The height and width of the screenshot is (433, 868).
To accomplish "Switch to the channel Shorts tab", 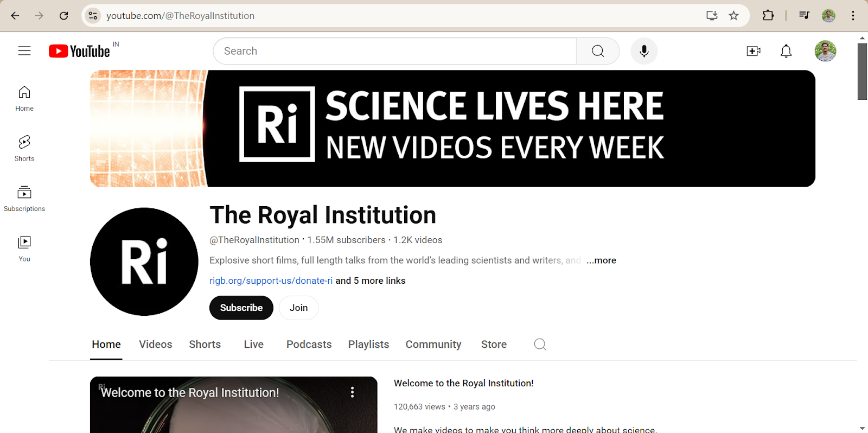I will [205, 345].
